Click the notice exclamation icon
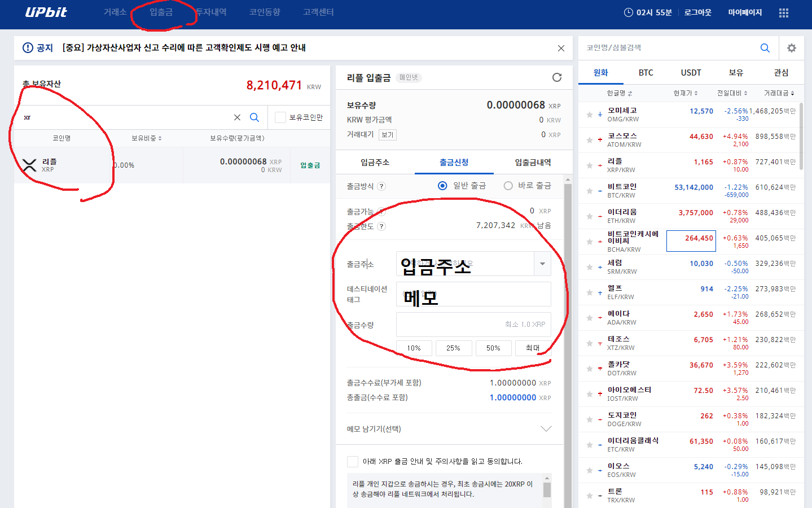Viewport: 812px width, 508px height. tap(28, 47)
